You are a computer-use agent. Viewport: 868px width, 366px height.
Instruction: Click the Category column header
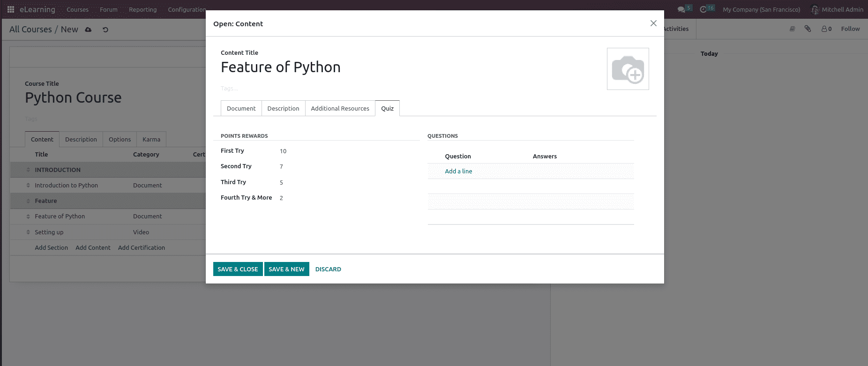146,154
